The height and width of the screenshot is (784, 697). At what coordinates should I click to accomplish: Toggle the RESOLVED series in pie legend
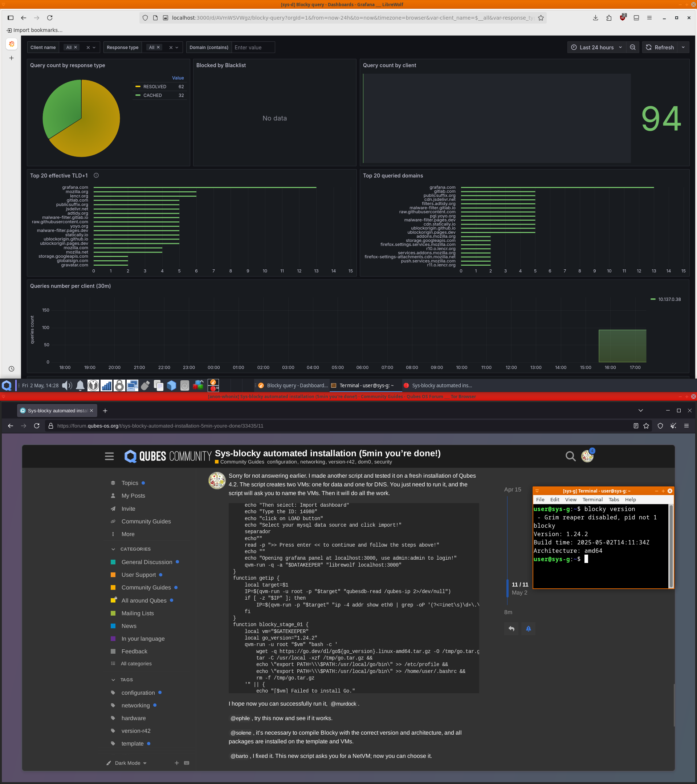coord(155,87)
